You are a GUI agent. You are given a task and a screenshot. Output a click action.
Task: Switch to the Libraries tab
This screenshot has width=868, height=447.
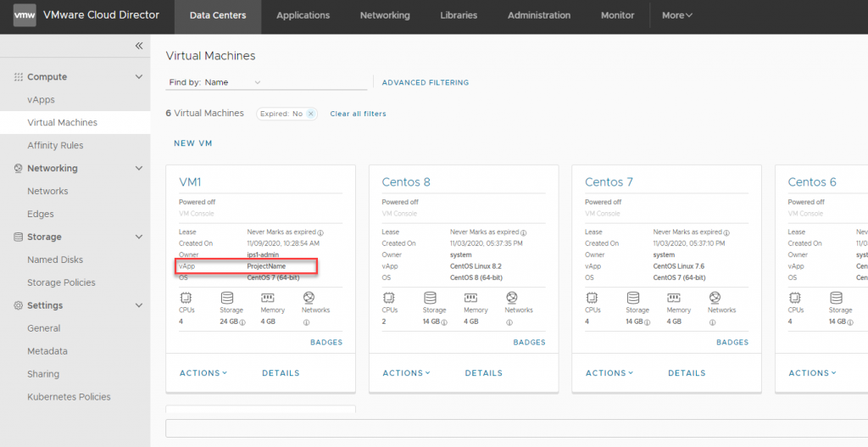click(459, 15)
